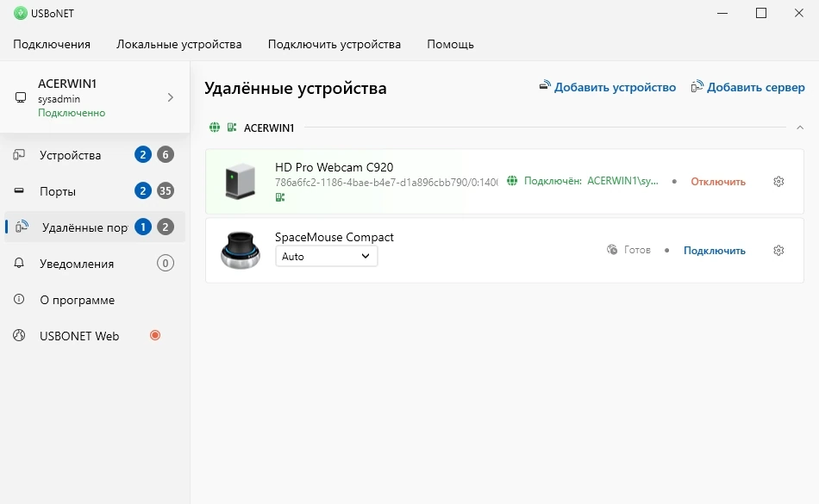Click the Удалённые порты sidebar icon
819x504 pixels.
tap(22, 227)
